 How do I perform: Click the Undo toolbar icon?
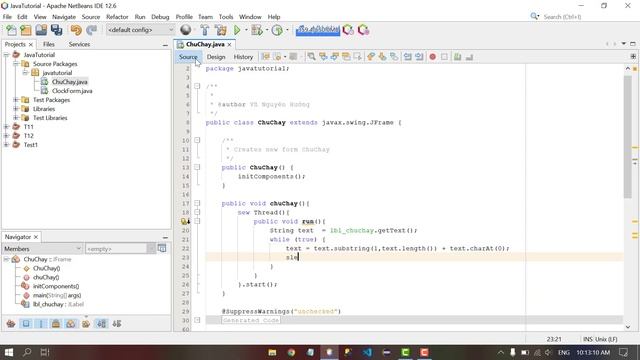(x=76, y=30)
